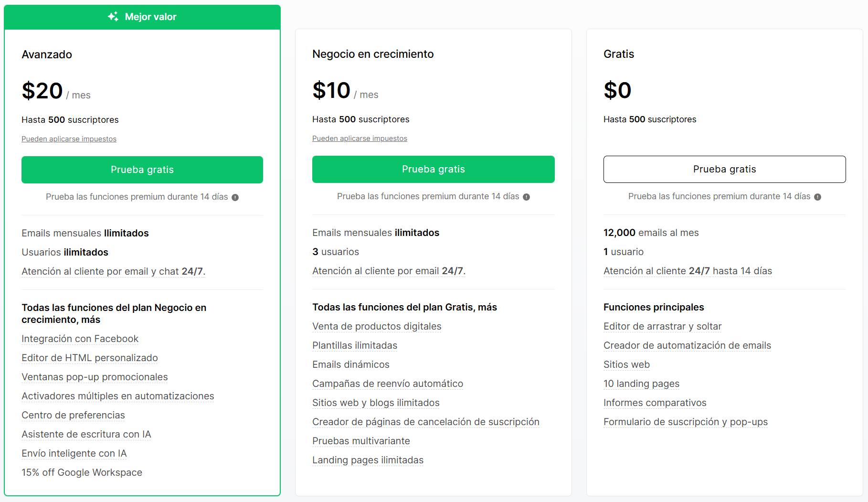Click Pueden aplicarse impuestos under the $10 price
The width and height of the screenshot is (868, 502).
click(x=360, y=138)
